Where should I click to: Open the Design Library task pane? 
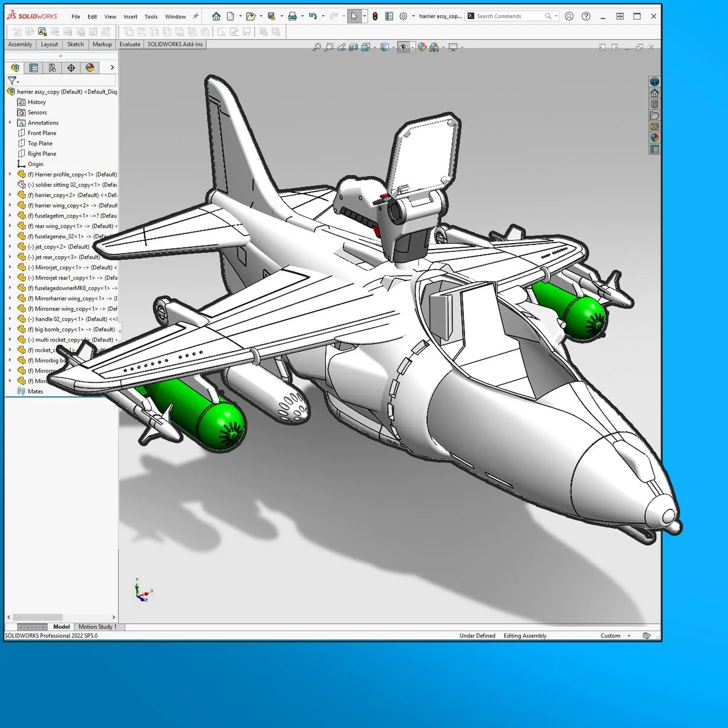click(654, 104)
